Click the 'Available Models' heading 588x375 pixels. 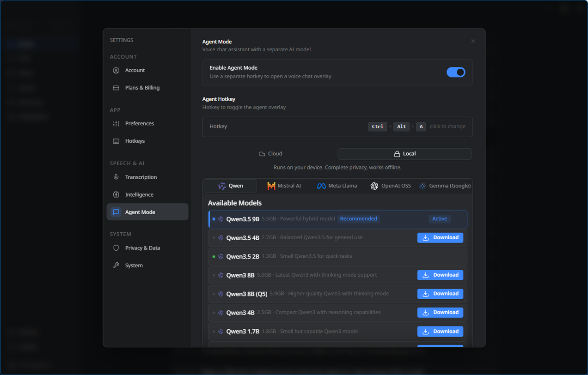(x=235, y=203)
